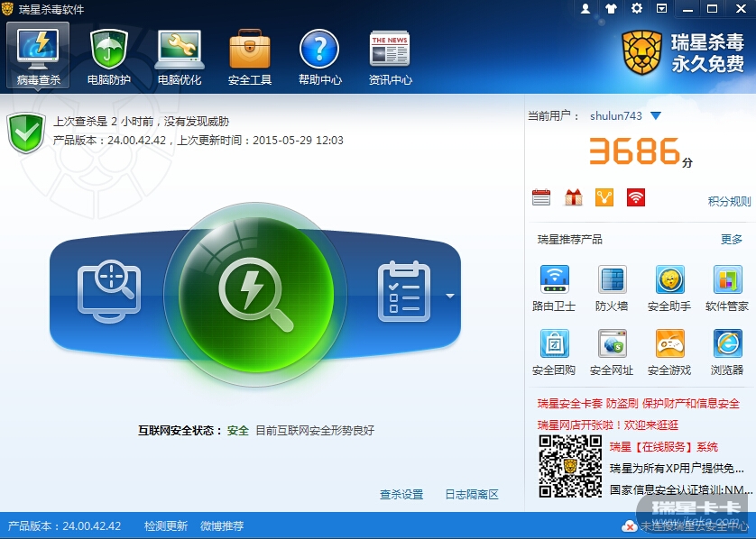This screenshot has height=539, width=756.
Task: Open custom scan checklist icon
Action: pyautogui.click(x=404, y=291)
